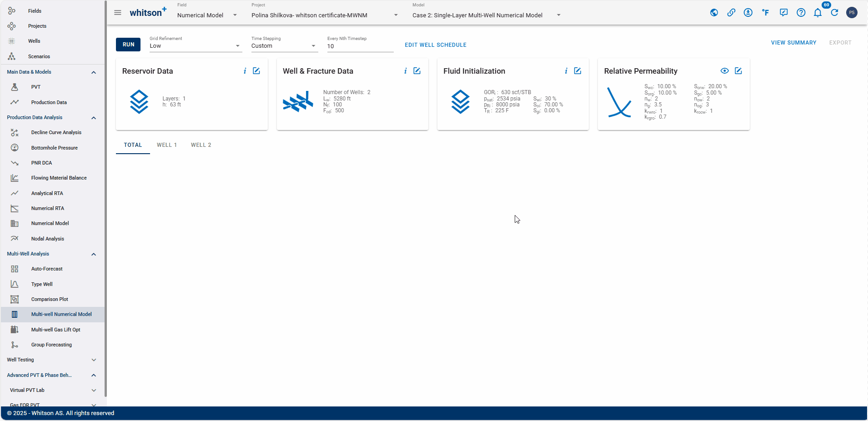Image resolution: width=868 pixels, height=421 pixels.
Task: Open Wells in the sidebar
Action: 52,41
